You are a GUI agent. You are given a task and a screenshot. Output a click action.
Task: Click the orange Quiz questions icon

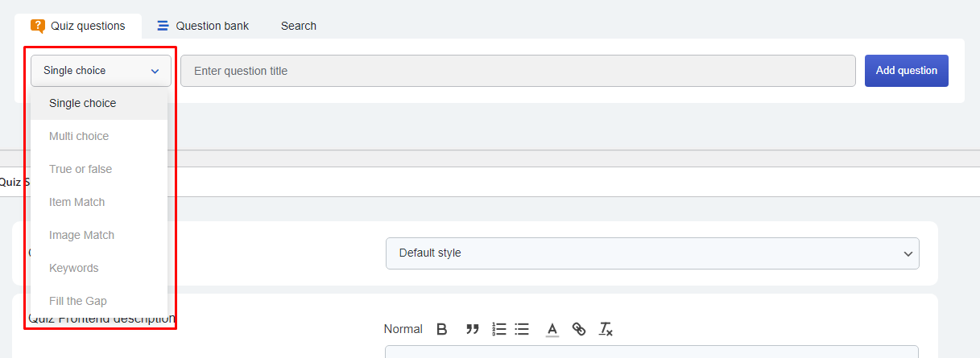pos(38,26)
